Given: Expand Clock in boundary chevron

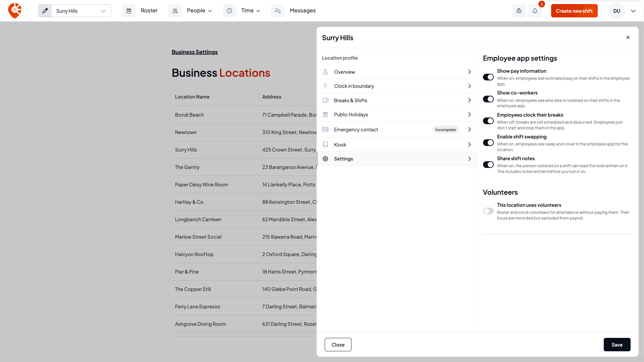Looking at the screenshot, I should coord(470,86).
